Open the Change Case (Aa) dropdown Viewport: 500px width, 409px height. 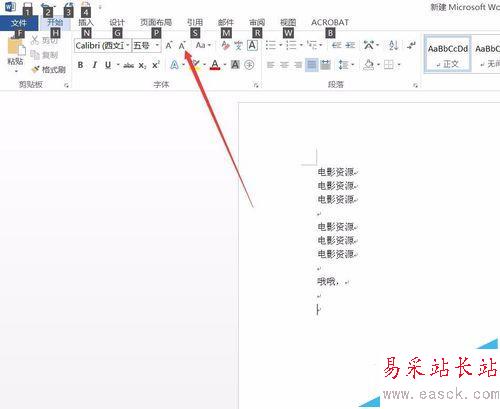[x=203, y=45]
